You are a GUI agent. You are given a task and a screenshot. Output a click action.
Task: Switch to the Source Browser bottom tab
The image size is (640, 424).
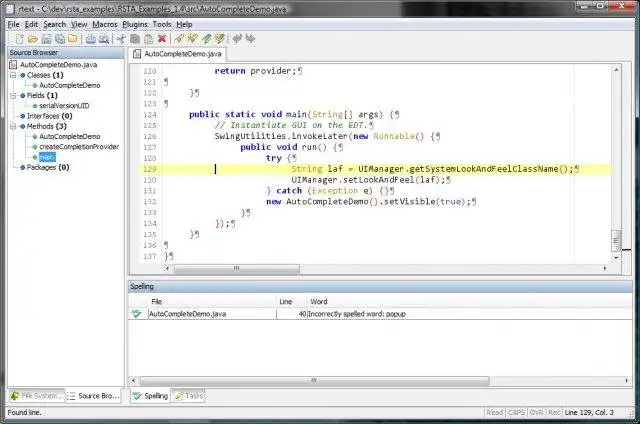[93, 396]
